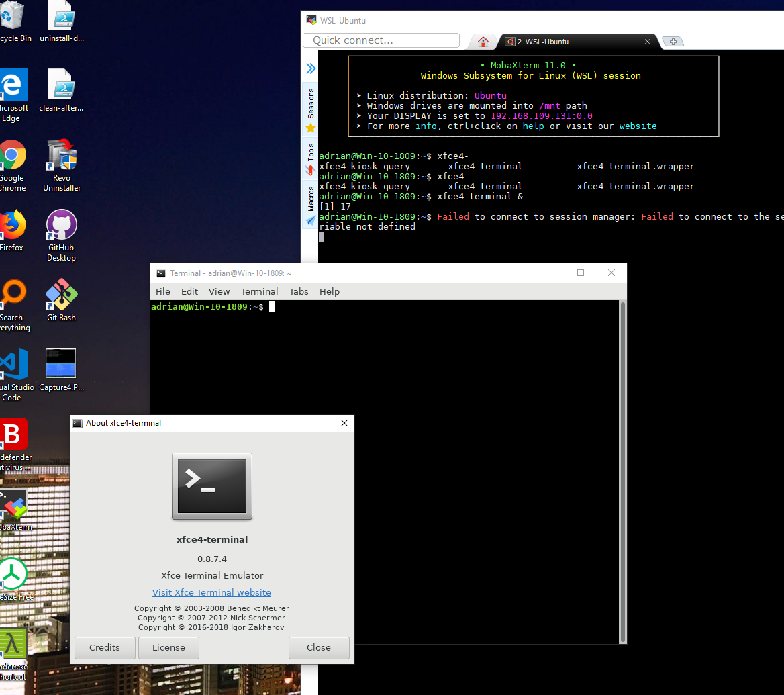Launch Microsoft Edge from the desktop

coord(13,95)
